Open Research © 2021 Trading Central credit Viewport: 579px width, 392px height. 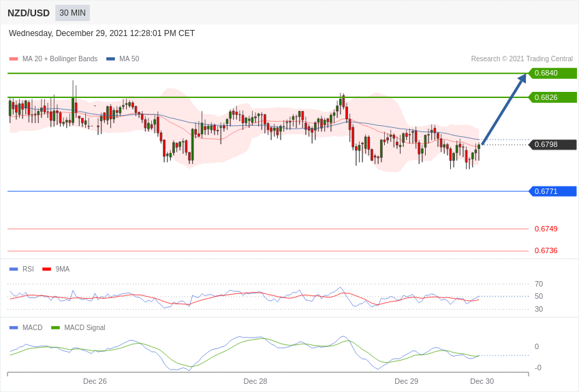click(522, 59)
